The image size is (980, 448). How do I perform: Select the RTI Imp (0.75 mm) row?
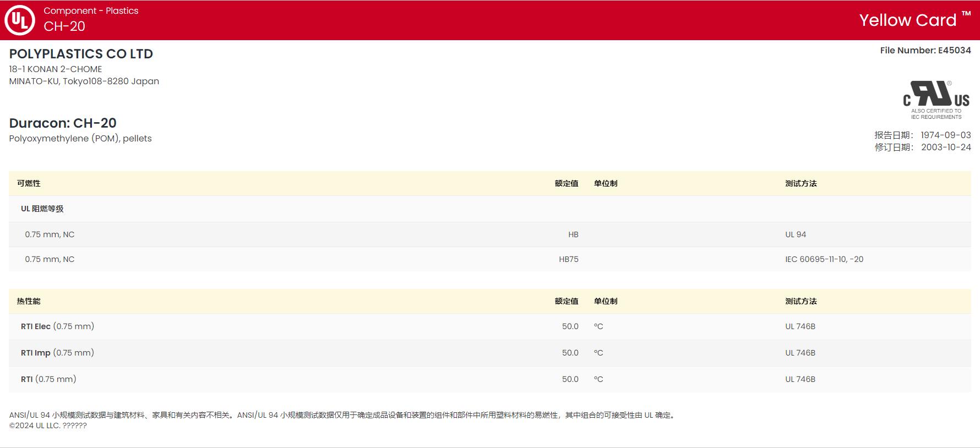pyautogui.click(x=57, y=353)
